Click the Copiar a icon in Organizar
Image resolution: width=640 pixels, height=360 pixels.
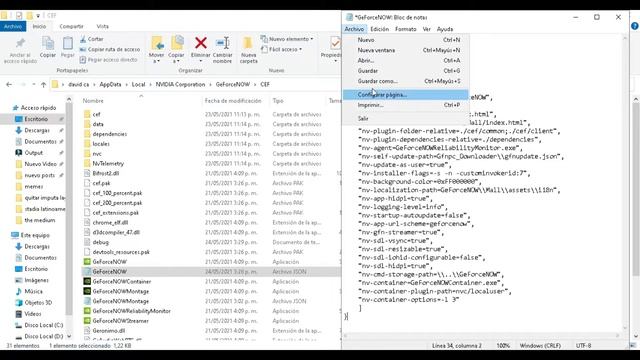pos(177,43)
